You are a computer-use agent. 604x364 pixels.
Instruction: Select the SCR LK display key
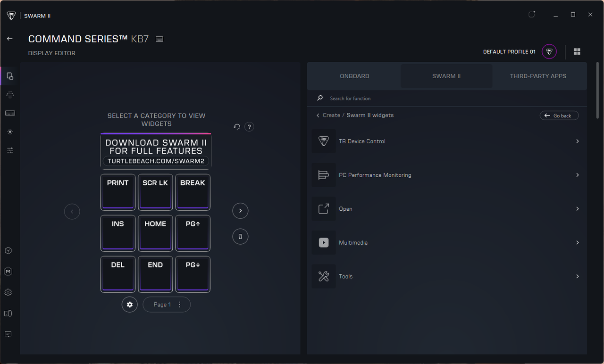(x=155, y=192)
